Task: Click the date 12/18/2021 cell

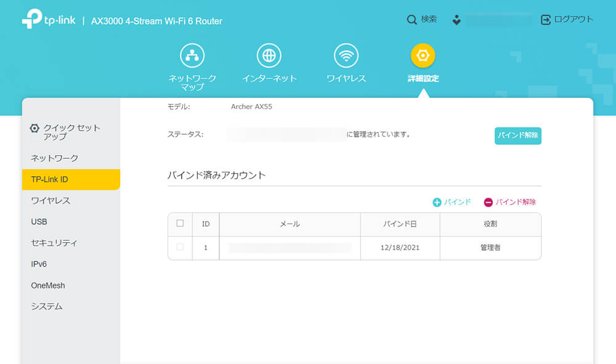Action: point(400,248)
